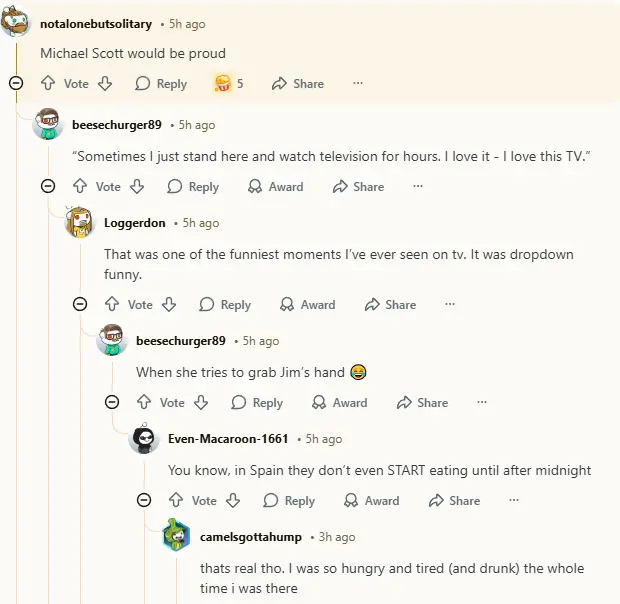Reply to the Michael Scott comment
620x604 pixels.
click(x=161, y=84)
